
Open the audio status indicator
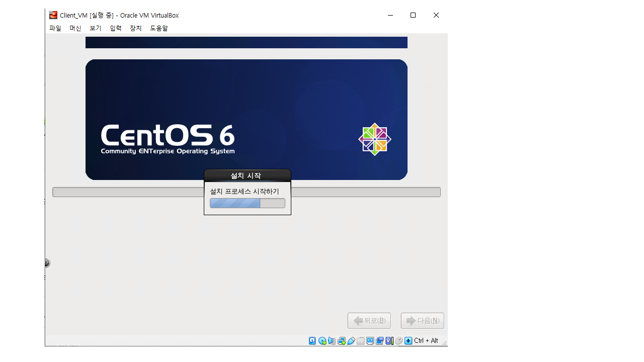pyautogui.click(x=332, y=341)
